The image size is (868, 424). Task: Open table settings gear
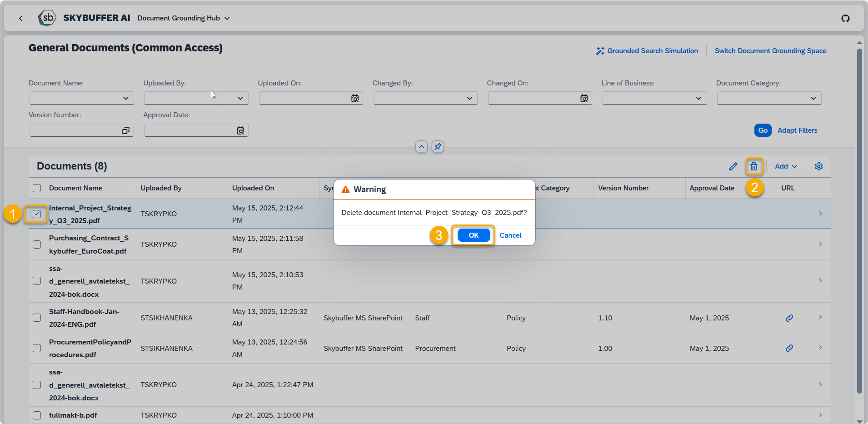pos(818,166)
